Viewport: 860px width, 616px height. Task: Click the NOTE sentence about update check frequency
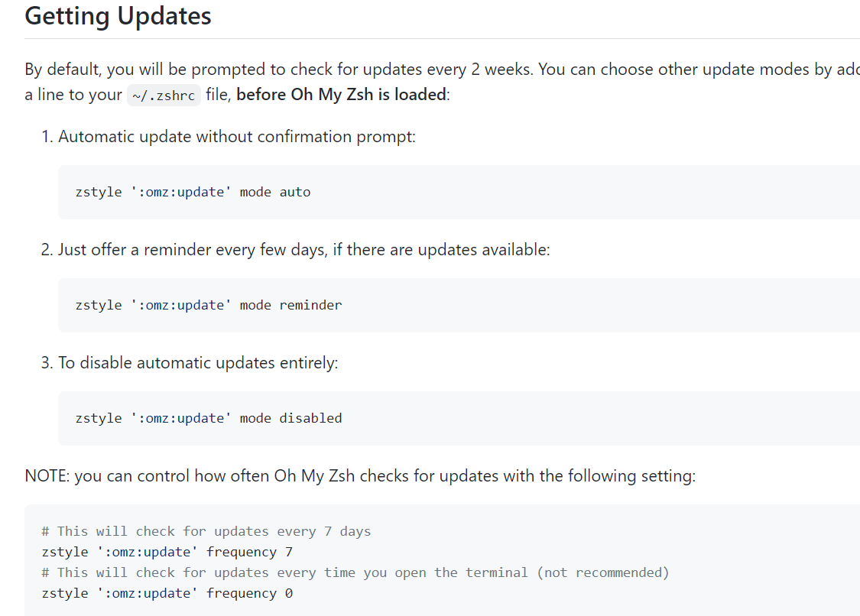(x=360, y=476)
